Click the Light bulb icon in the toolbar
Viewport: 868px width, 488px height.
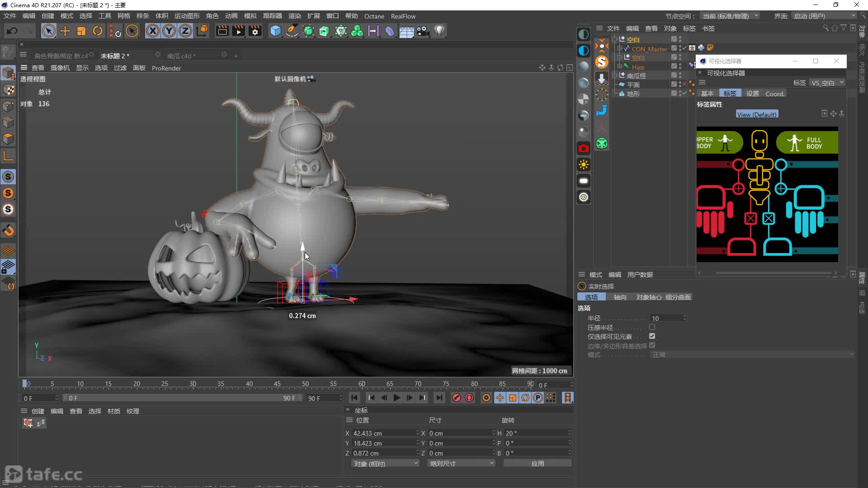[439, 31]
